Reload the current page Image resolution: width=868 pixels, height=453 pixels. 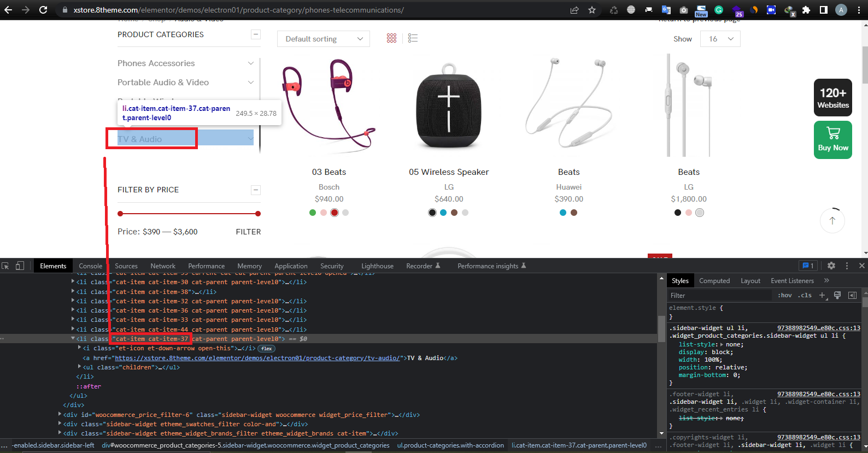click(43, 10)
